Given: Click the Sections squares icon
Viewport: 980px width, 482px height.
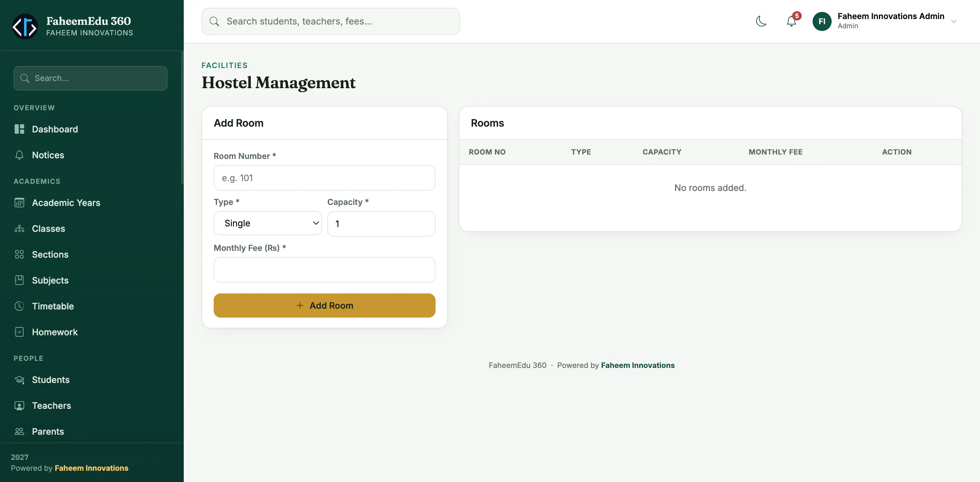Looking at the screenshot, I should coord(19,255).
